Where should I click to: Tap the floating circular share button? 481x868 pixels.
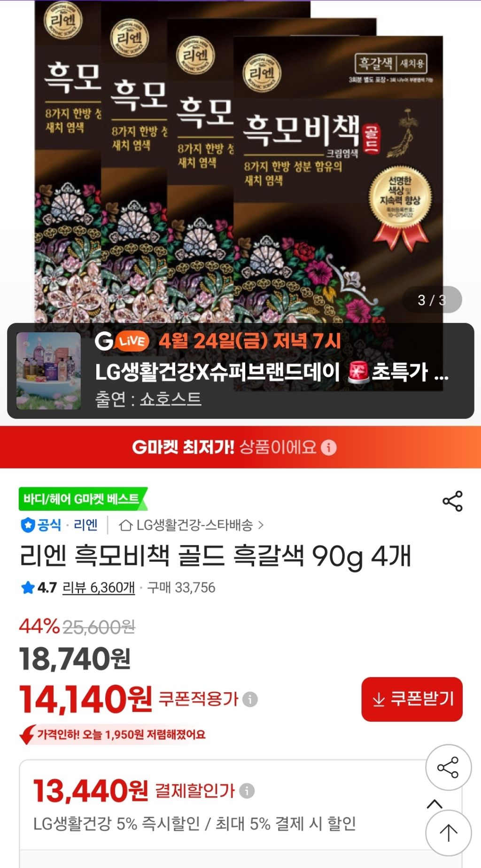click(x=448, y=767)
